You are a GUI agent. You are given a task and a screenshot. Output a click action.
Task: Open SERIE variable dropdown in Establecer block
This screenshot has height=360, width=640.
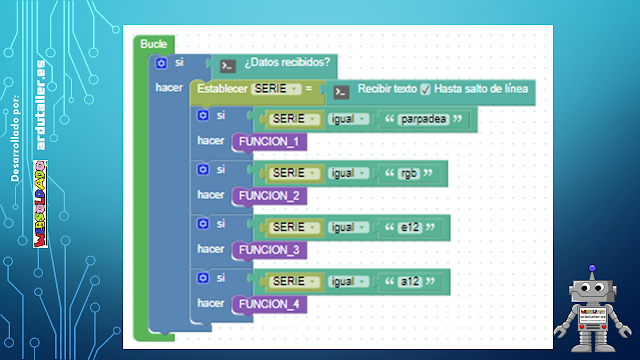[276, 89]
